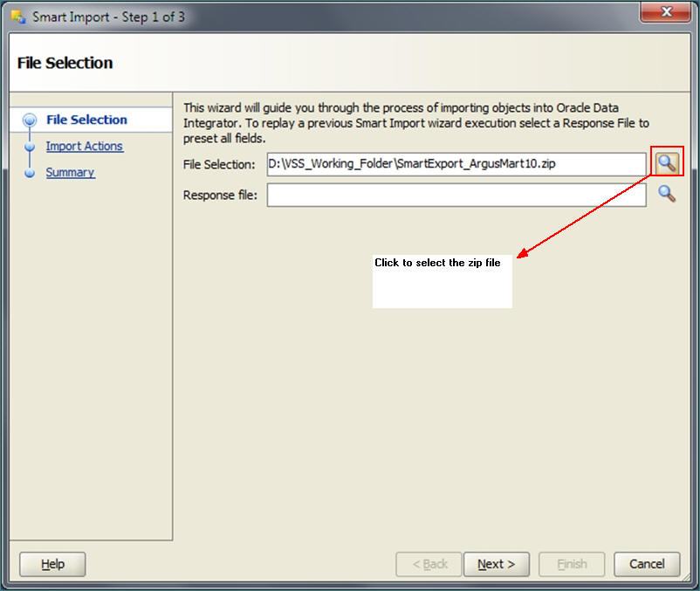Click the 'File Selection:' field label
Screen dimensions: 700x591
coord(219,164)
